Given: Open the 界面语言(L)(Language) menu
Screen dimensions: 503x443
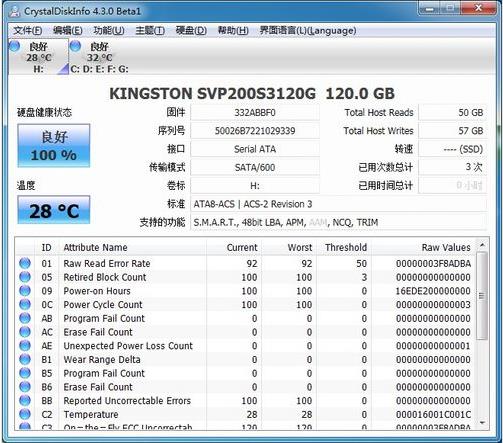Looking at the screenshot, I should 308,30.
